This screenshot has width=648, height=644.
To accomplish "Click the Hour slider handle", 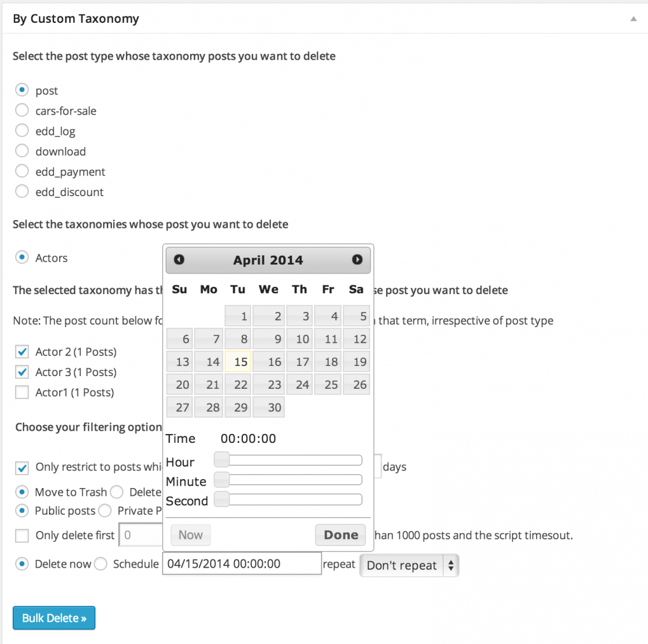I will [221, 459].
